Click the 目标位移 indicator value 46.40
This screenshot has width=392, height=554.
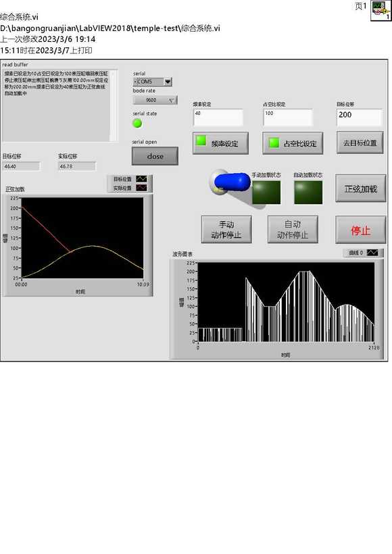(x=22, y=166)
